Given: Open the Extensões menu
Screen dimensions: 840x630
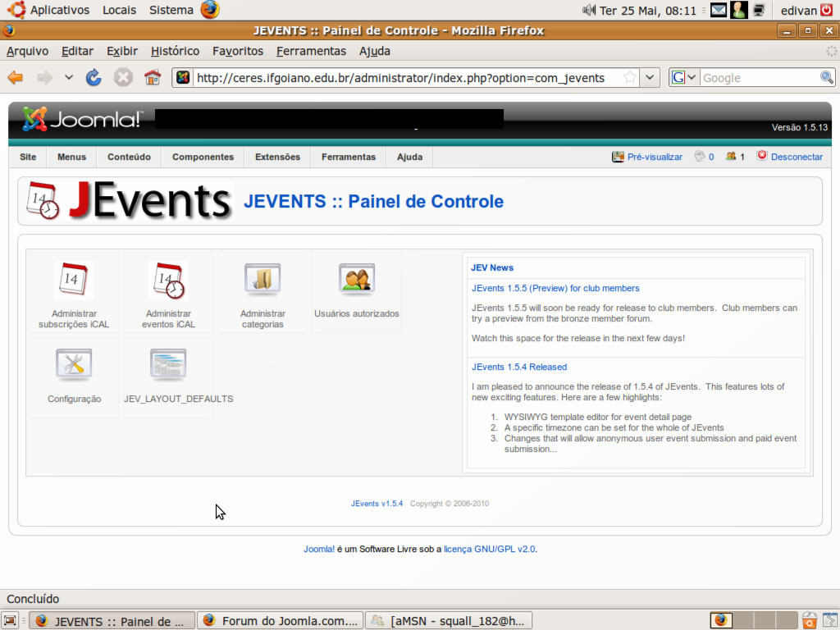Looking at the screenshot, I should 277,157.
